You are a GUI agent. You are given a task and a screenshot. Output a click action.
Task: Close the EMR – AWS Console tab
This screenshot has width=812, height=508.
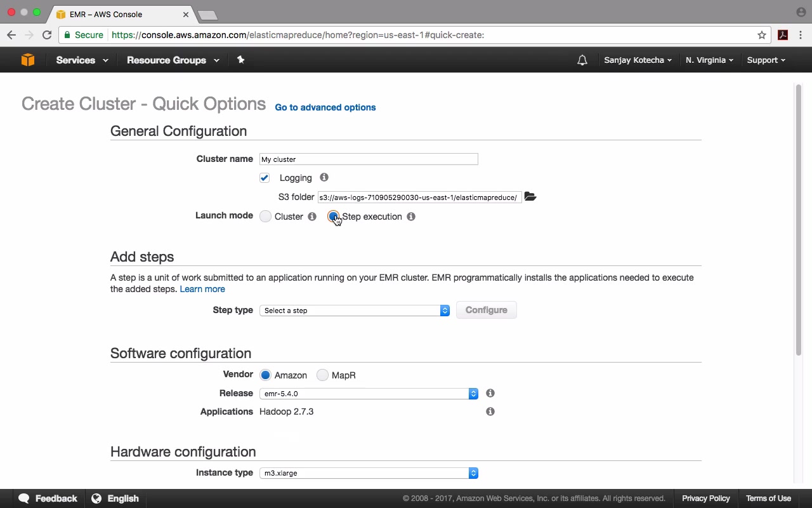[x=186, y=14]
